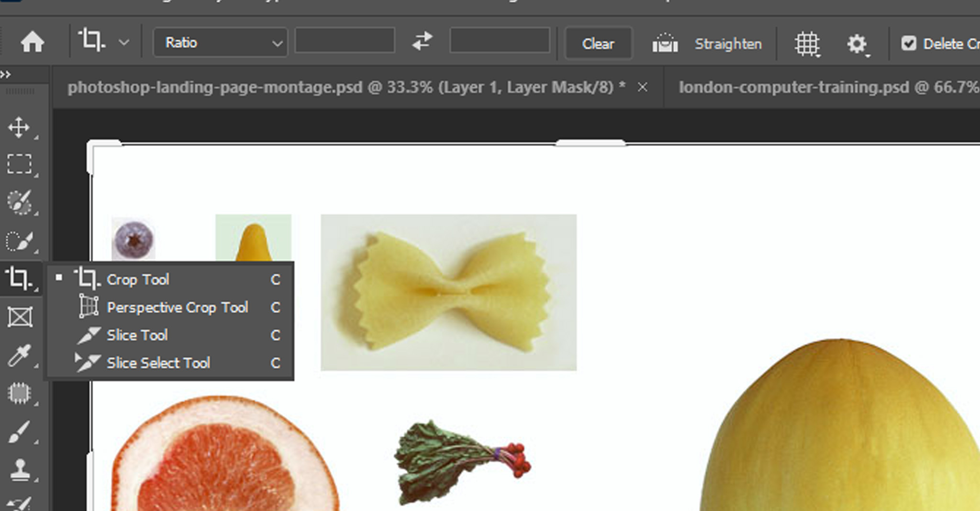Expand the toolbar double-arrow

6,74
